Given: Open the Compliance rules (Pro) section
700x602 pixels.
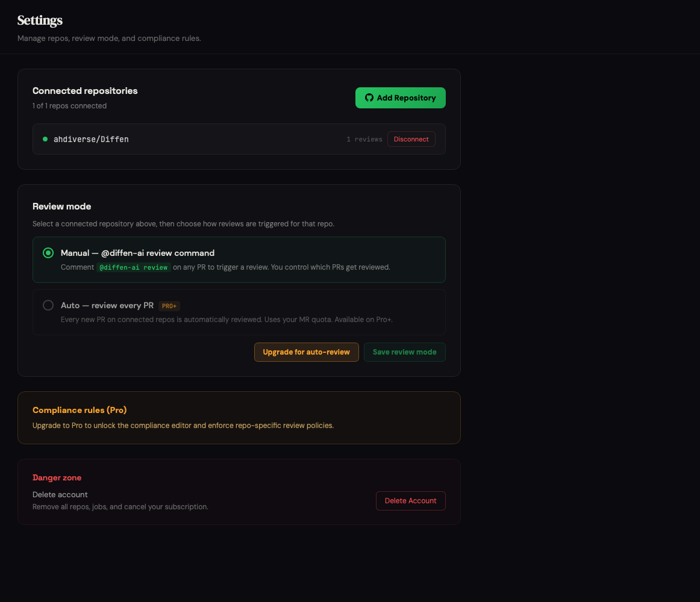Looking at the screenshot, I should 80,410.
